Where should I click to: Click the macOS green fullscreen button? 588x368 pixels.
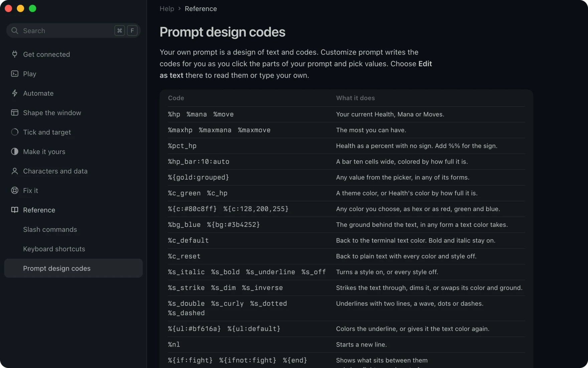pos(32,8)
